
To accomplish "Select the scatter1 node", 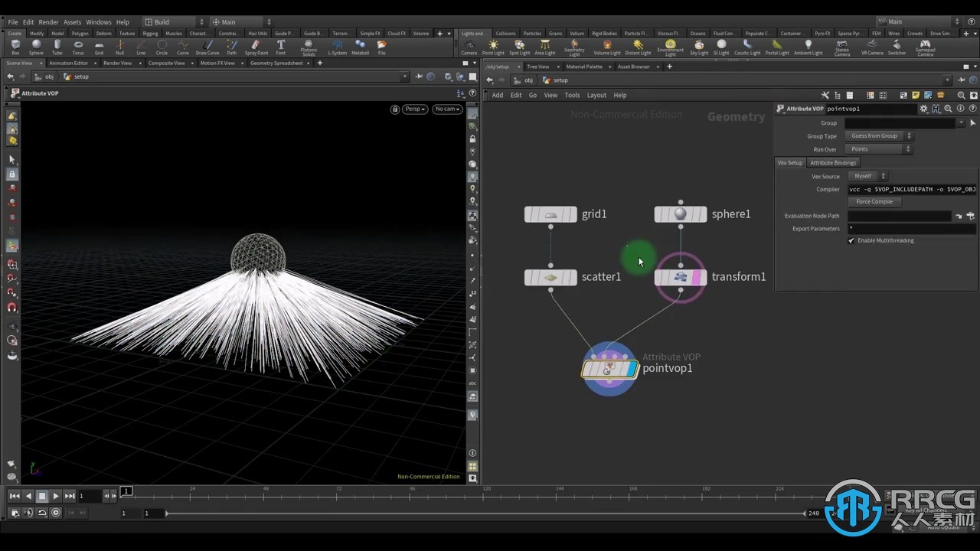I will tap(550, 277).
